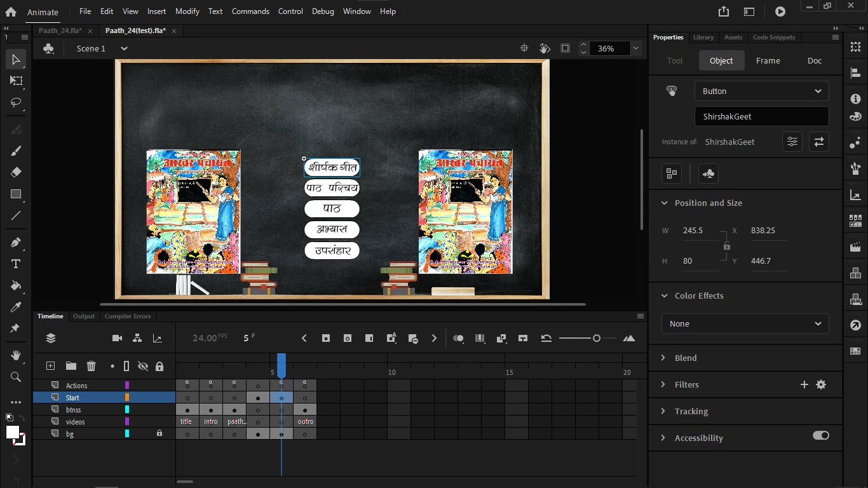Select the Selection arrow tool
The image size is (868, 488).
pyautogui.click(x=16, y=60)
